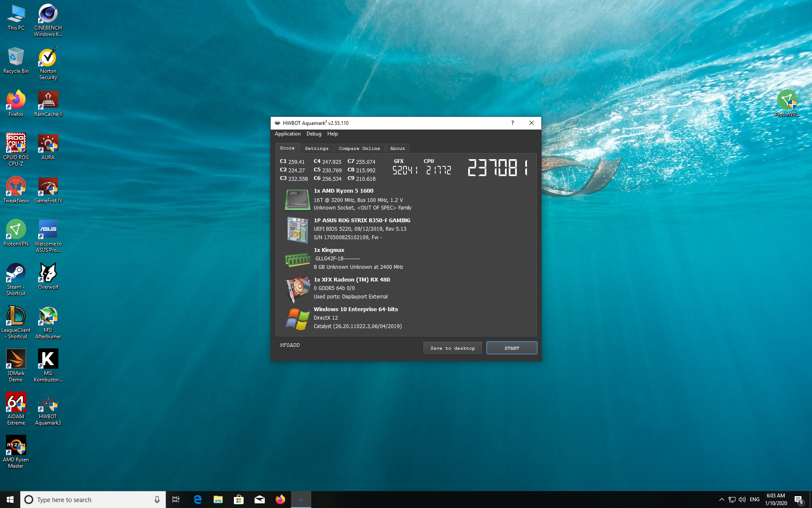Open the Application menu
The image size is (812, 508).
pyautogui.click(x=288, y=134)
